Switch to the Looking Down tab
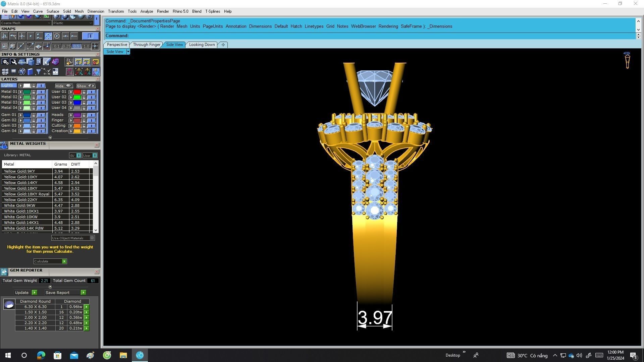 tap(202, 45)
